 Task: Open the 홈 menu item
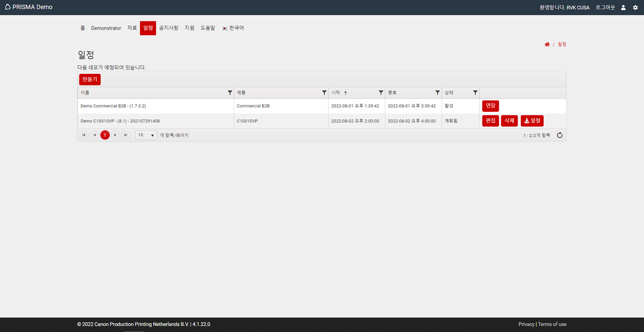pyautogui.click(x=83, y=28)
